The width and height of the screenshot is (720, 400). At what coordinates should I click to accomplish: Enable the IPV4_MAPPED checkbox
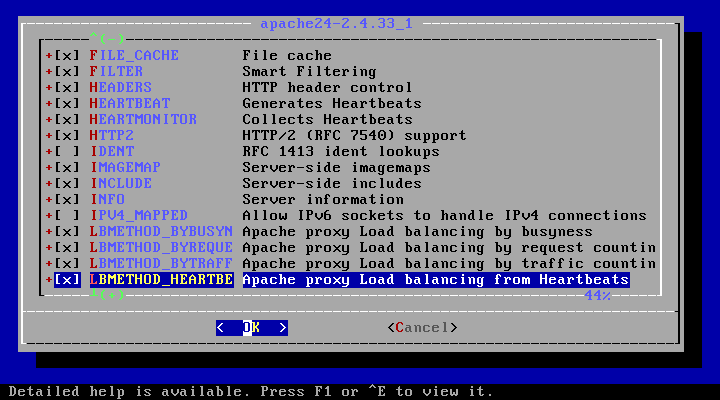click(x=67, y=215)
